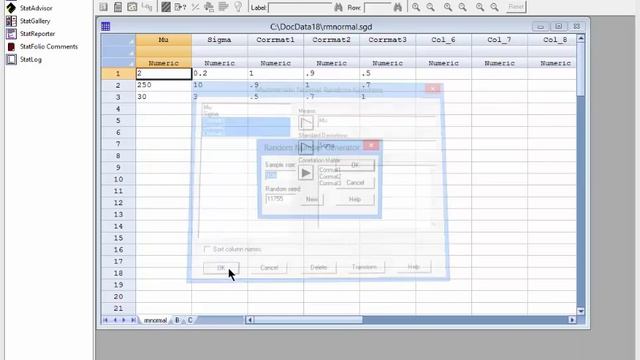Click the binoculars icon next to the Label field
Screen dimensions: 640x360
[x=338, y=7]
